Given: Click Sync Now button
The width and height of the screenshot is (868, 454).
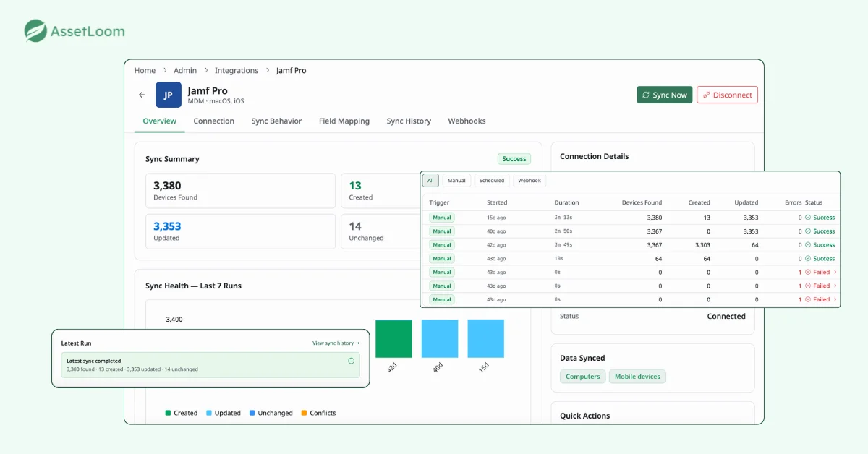Looking at the screenshot, I should [x=664, y=95].
